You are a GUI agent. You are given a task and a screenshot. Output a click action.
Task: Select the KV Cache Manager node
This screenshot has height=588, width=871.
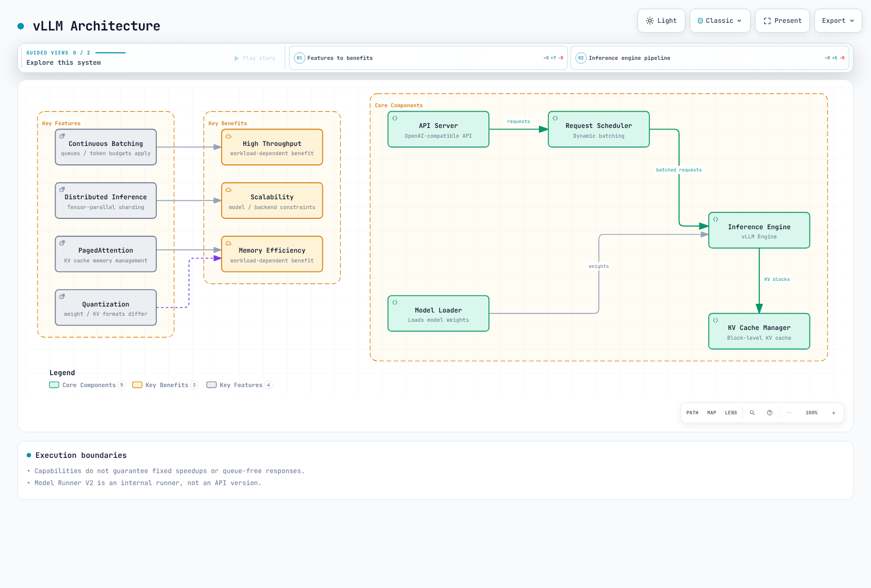(x=759, y=331)
